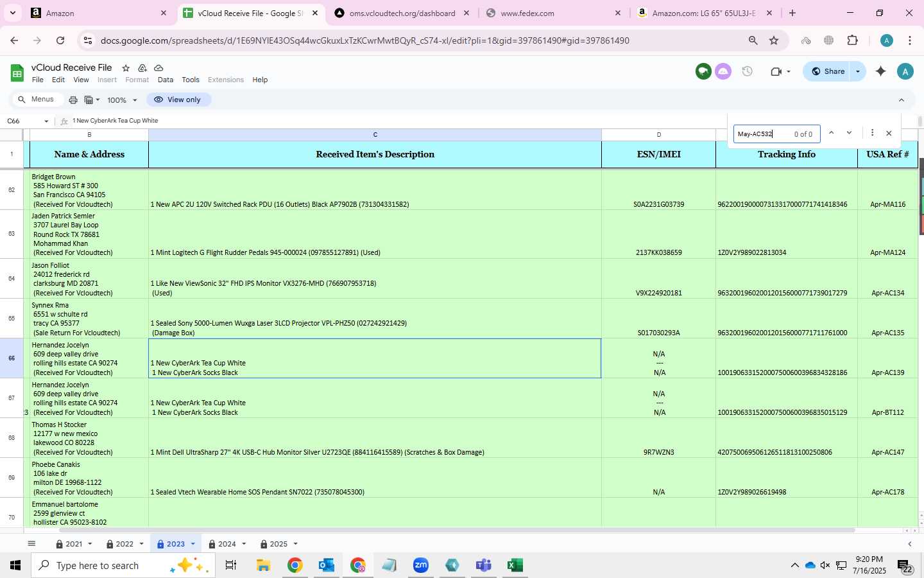Click the Chrome zoom magnifier icon
The height and width of the screenshot is (578, 924).
(753, 40)
